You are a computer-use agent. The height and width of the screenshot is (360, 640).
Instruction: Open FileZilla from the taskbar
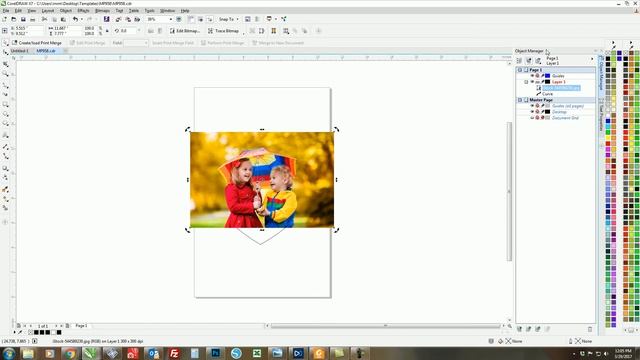click(x=174, y=353)
